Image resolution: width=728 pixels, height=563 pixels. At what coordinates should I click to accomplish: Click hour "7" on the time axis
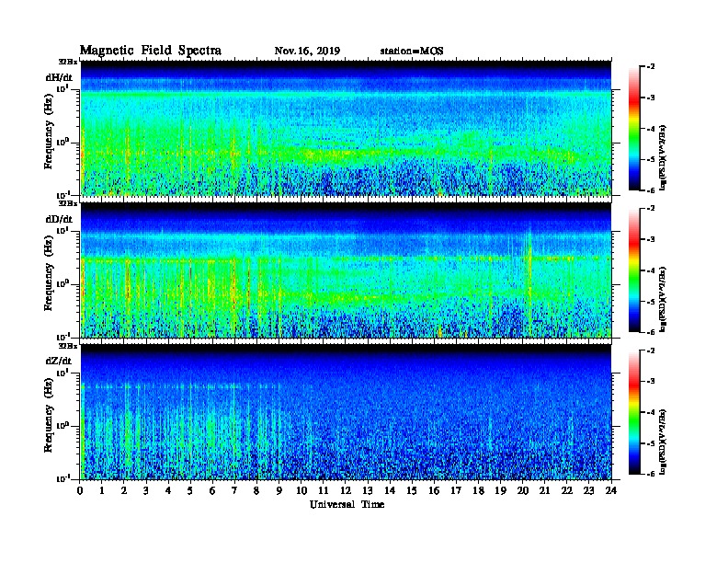click(x=234, y=491)
